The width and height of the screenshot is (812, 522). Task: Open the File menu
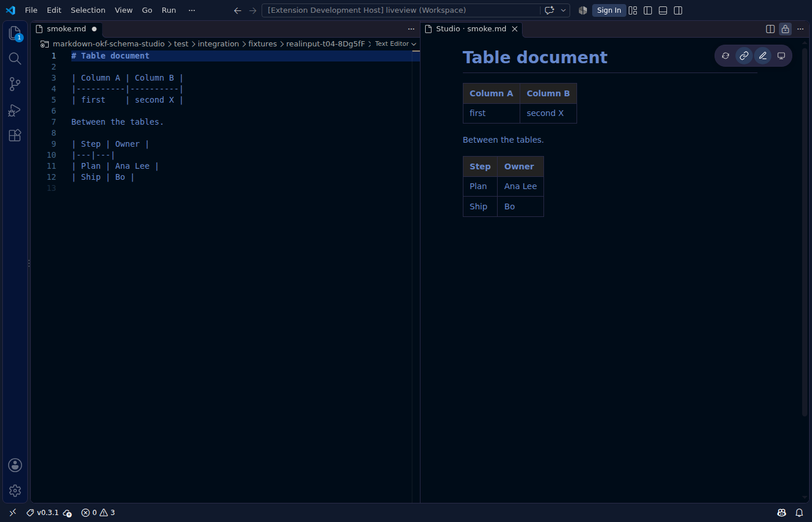coord(31,10)
